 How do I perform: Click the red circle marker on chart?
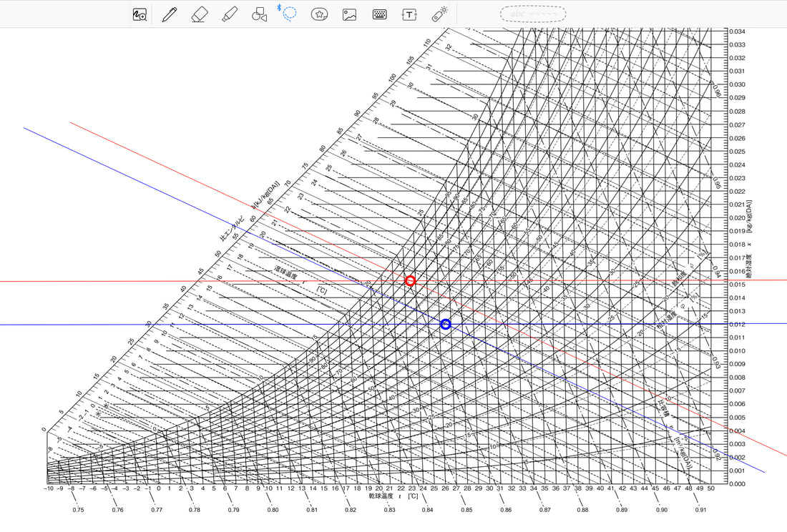410,281
